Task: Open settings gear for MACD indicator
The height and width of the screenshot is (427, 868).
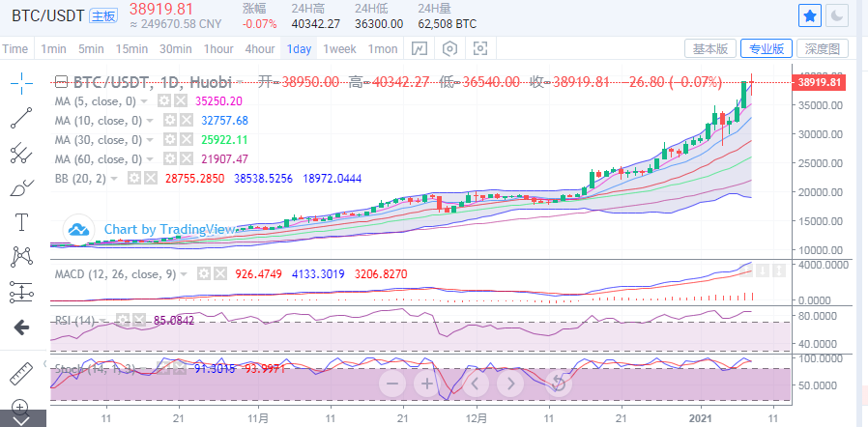Action: click(x=204, y=273)
